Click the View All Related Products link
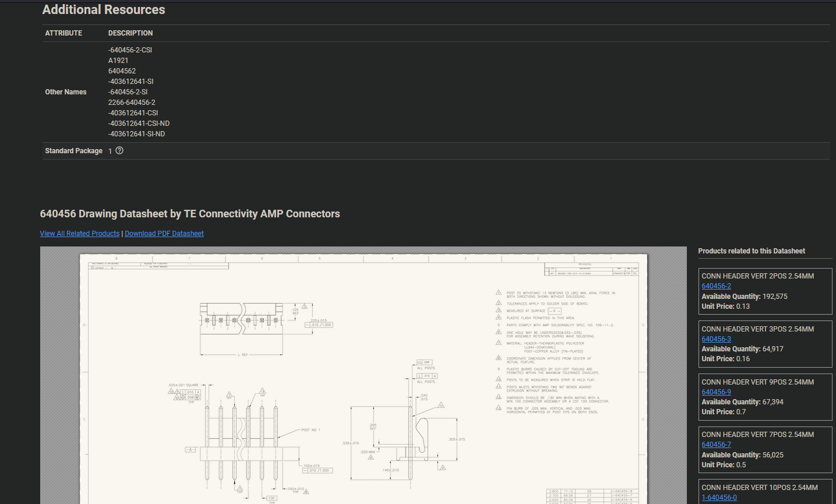This screenshot has width=836, height=504. click(x=79, y=233)
